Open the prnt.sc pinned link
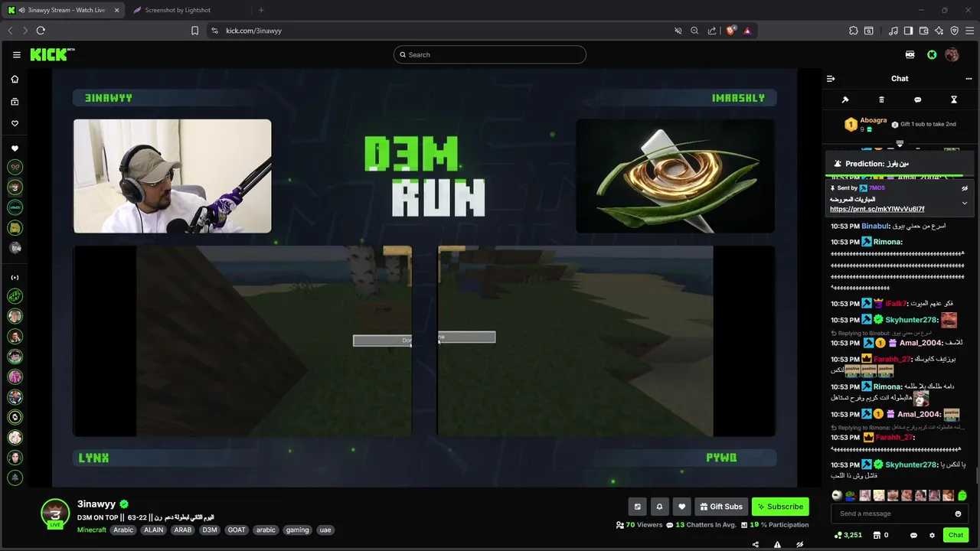Viewport: 980px width, 551px height. tap(877, 209)
